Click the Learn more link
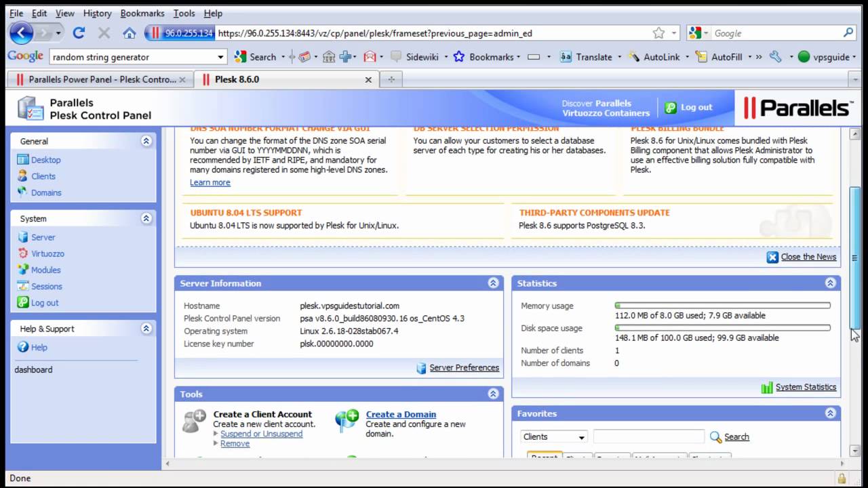This screenshot has width=868, height=488. pos(210,182)
